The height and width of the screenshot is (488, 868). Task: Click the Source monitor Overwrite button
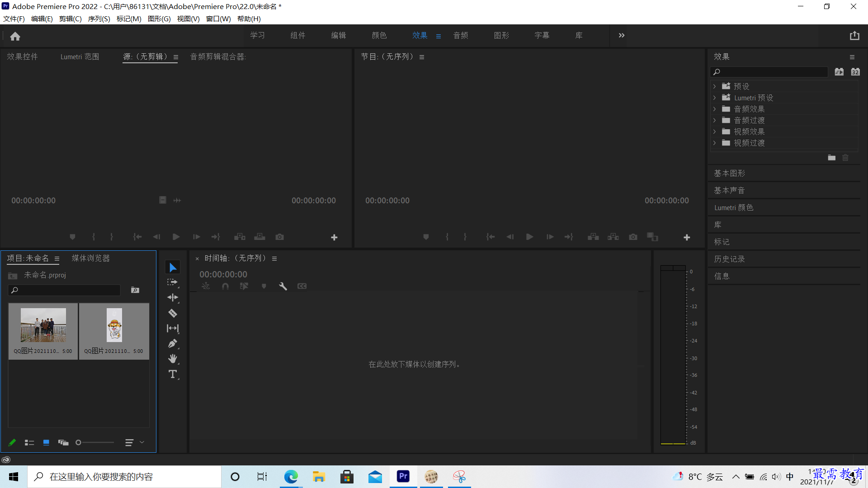(259, 237)
